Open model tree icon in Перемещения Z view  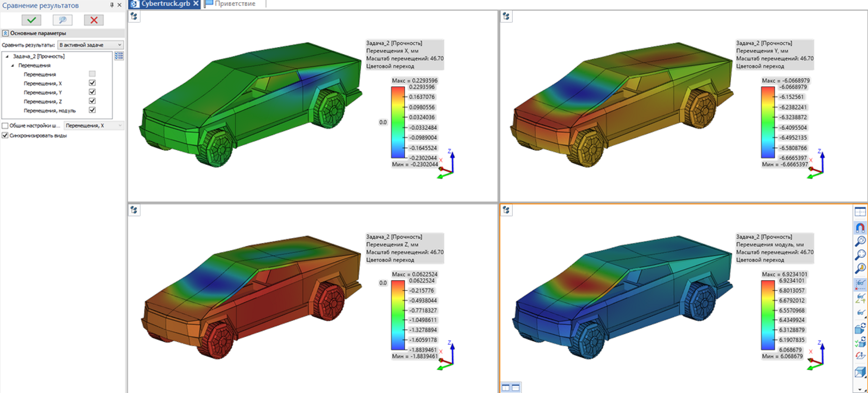pyautogui.click(x=135, y=210)
